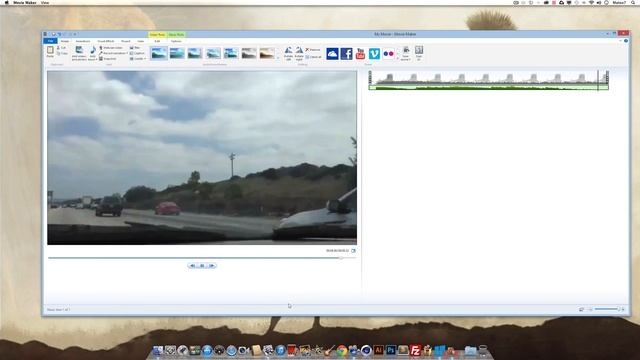
Task: Click Remove in the Editing group
Action: pyautogui.click(x=313, y=49)
